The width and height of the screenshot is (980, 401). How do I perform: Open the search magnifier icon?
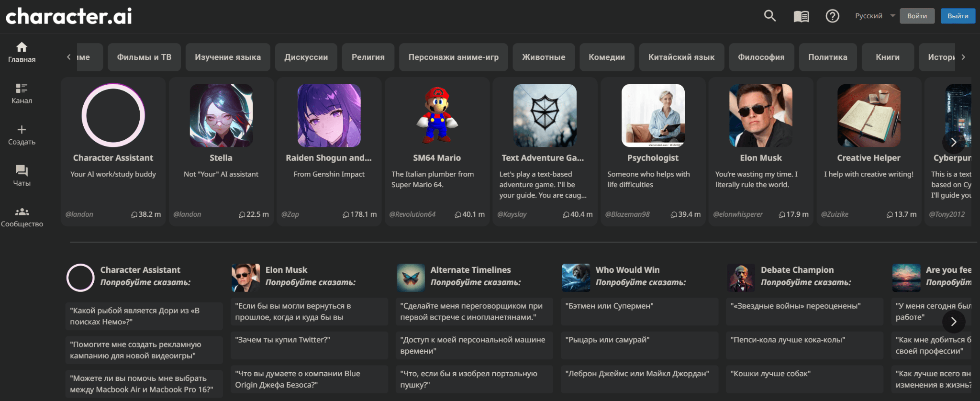pos(769,16)
